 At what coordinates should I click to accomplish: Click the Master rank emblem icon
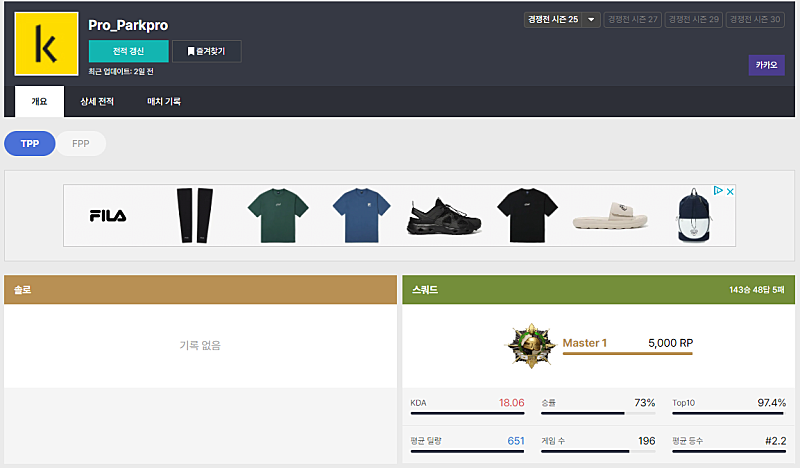[x=531, y=346]
